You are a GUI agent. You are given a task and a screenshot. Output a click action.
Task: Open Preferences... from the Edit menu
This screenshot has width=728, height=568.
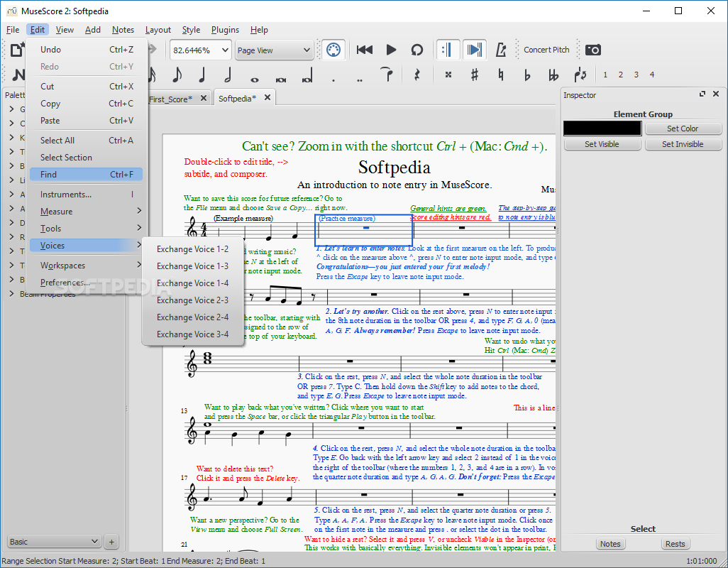(x=86, y=283)
